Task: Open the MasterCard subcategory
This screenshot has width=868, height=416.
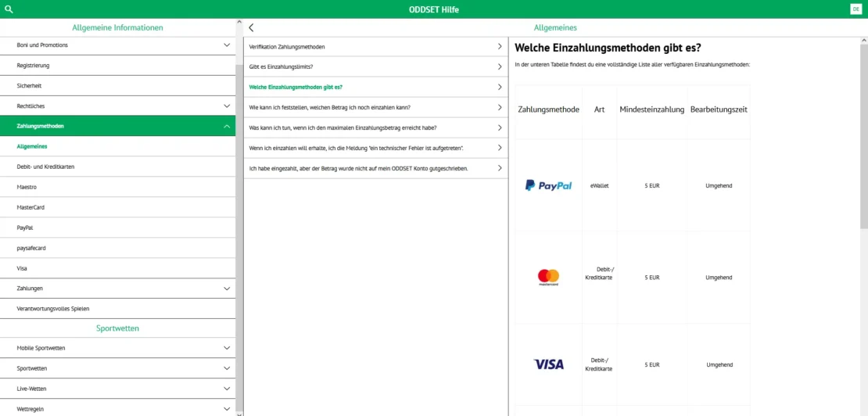Action: tap(117, 207)
